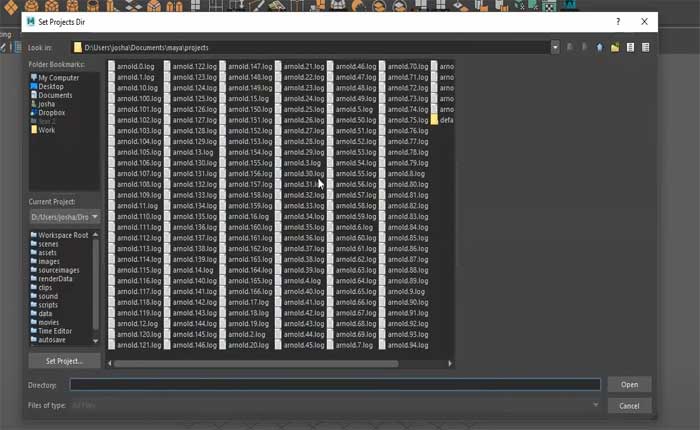Click the Open button
The height and width of the screenshot is (430, 700).
pyautogui.click(x=629, y=384)
